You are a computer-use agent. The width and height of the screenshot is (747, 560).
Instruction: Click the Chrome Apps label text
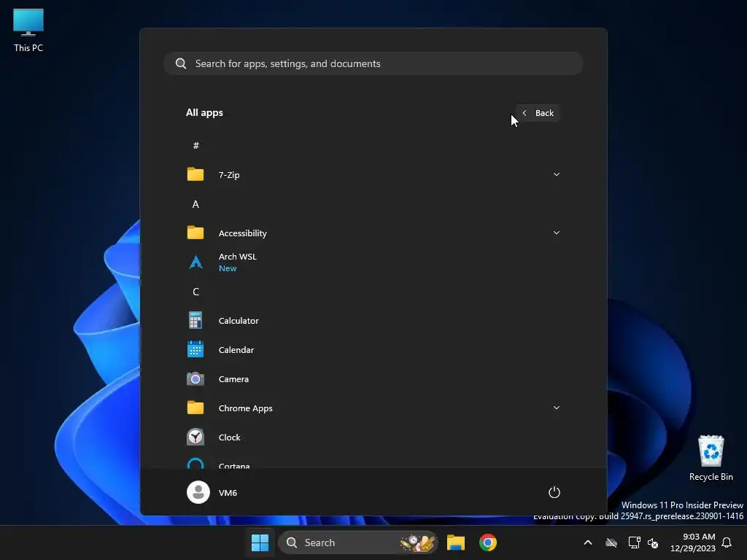coord(246,408)
